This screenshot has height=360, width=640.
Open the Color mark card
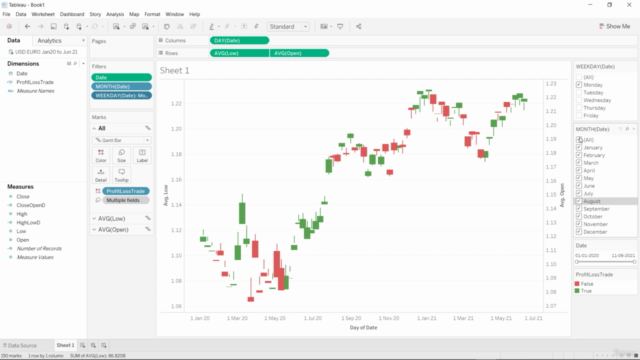(101, 156)
